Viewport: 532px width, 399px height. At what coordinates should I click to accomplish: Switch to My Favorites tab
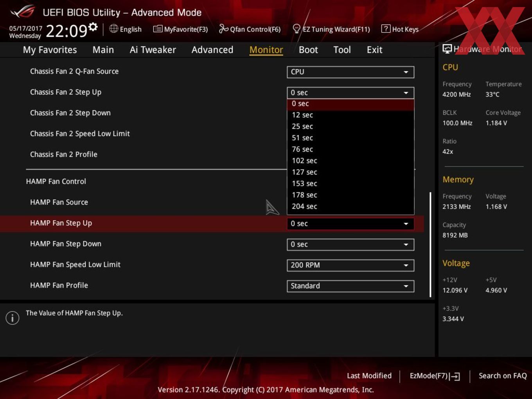[x=50, y=50]
